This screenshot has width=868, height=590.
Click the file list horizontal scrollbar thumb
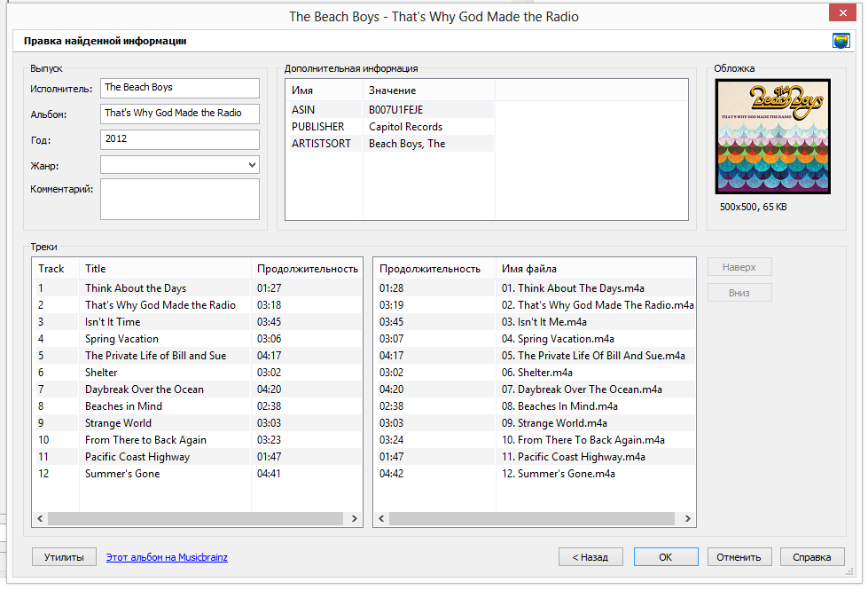[x=532, y=518]
